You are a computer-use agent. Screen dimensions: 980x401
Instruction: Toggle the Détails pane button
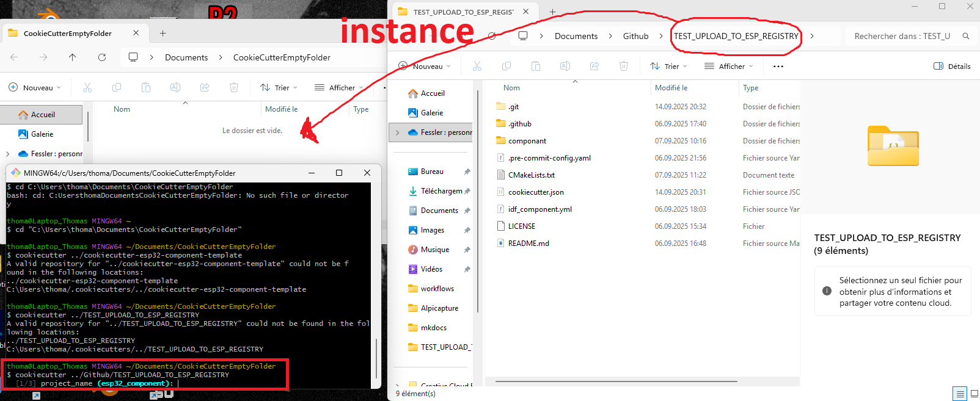point(952,67)
